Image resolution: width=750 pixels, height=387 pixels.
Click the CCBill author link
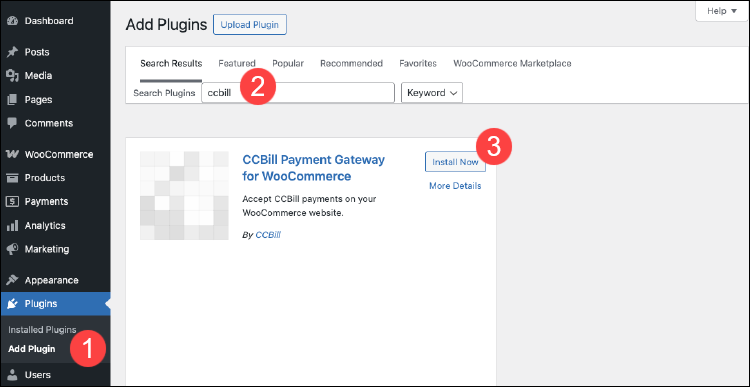[268, 235]
